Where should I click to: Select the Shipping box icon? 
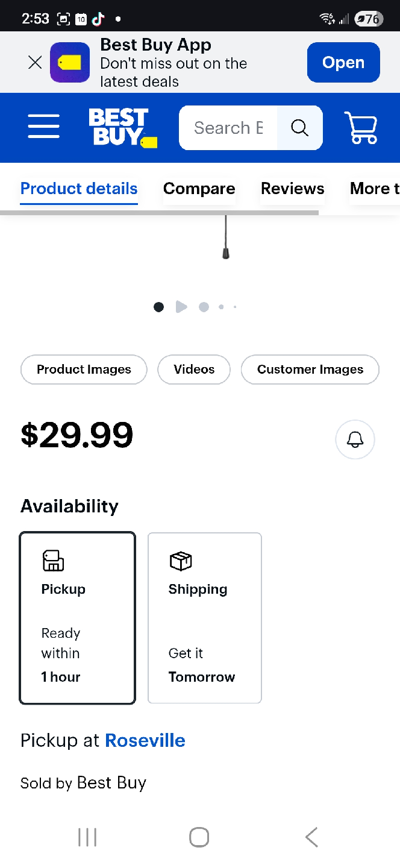(181, 561)
